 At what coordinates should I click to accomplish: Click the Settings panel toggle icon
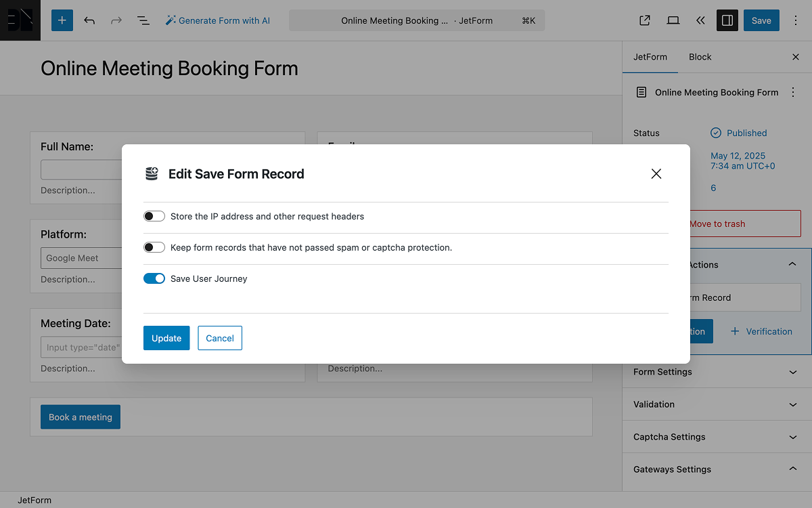(x=727, y=20)
